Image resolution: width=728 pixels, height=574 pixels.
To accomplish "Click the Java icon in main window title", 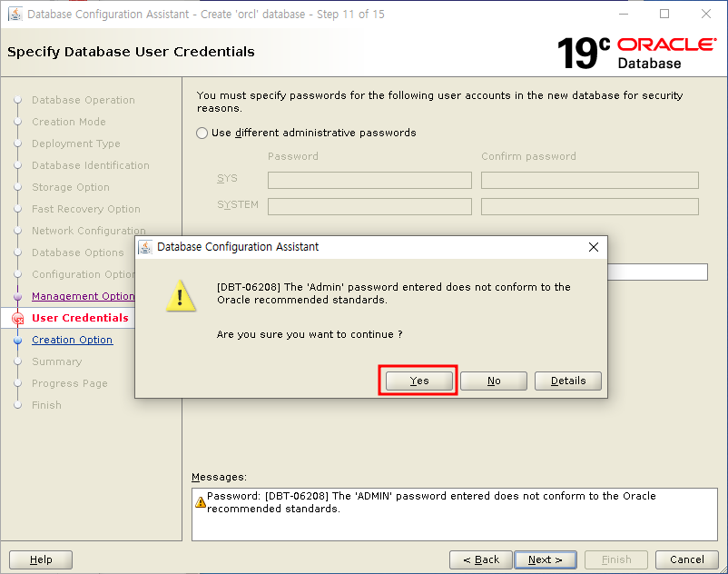I will click(x=15, y=14).
